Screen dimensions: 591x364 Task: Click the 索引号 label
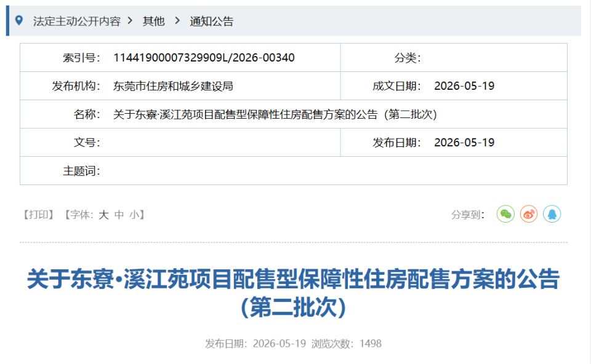coord(81,58)
